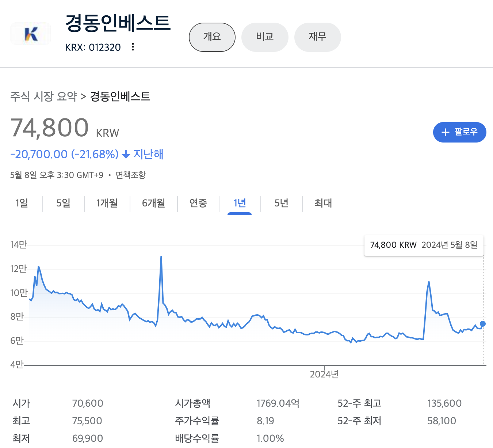Select the 개요 tab button

click(x=212, y=37)
